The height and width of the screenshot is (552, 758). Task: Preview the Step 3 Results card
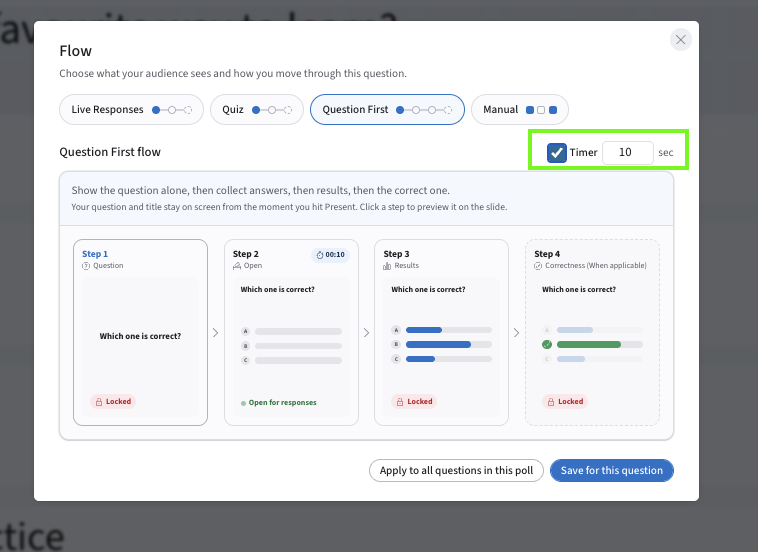(441, 333)
